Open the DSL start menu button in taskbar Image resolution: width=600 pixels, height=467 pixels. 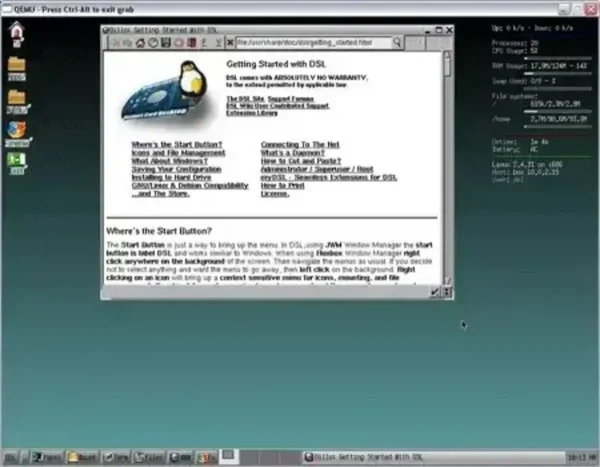click(10, 457)
